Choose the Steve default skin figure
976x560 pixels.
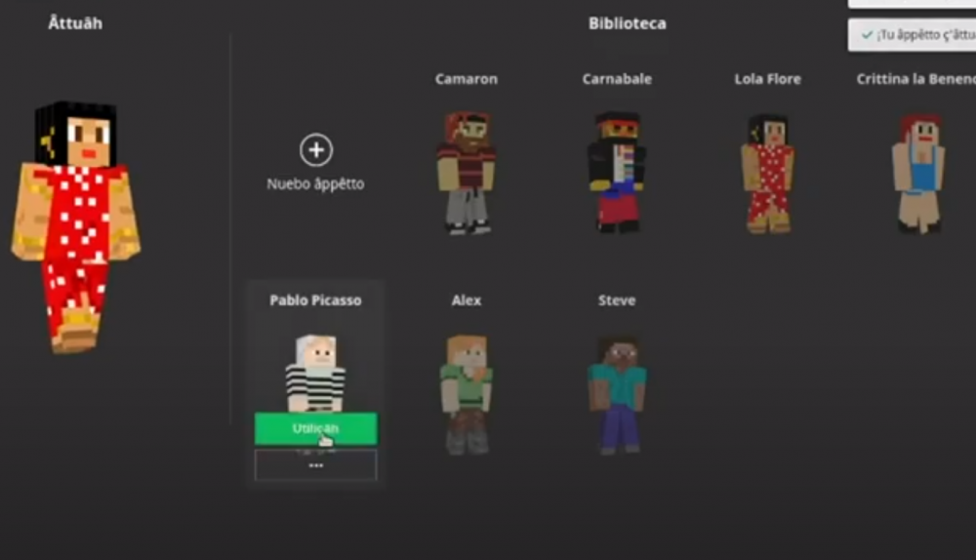coord(616,393)
